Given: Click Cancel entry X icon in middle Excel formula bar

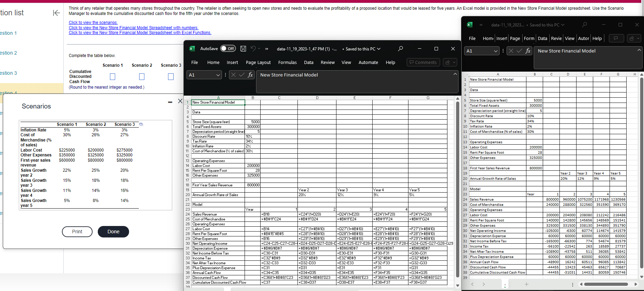Looking at the screenshot, I should (x=233, y=75).
